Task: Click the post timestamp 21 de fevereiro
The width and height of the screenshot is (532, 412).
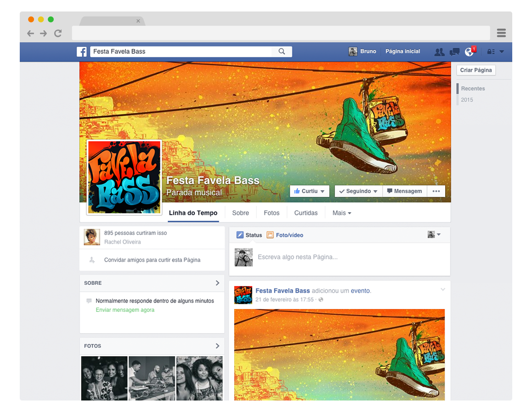Action: [284, 300]
